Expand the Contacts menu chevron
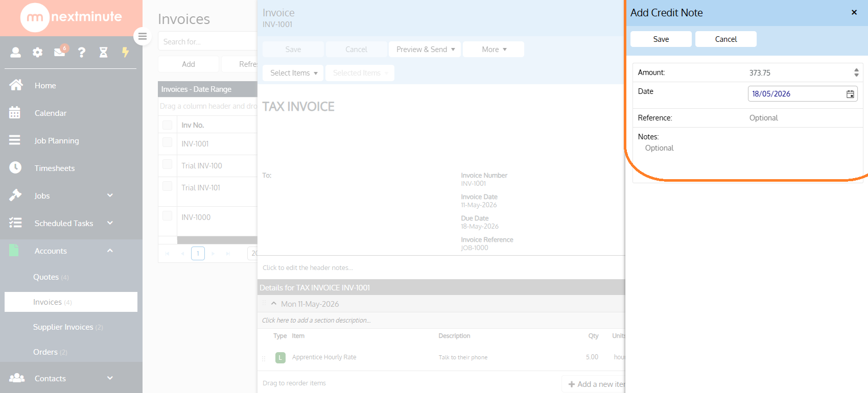This screenshot has width=868, height=393. pyautogui.click(x=110, y=378)
